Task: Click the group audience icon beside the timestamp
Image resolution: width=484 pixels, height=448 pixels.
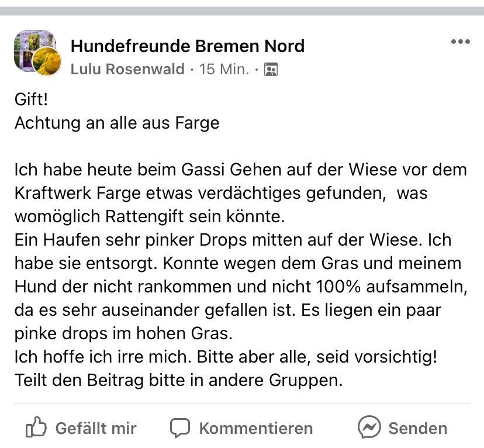Action: click(269, 69)
